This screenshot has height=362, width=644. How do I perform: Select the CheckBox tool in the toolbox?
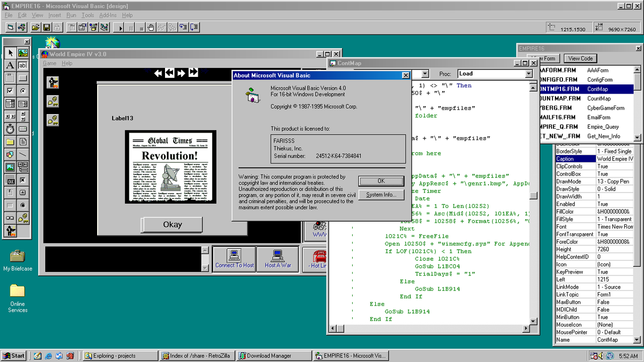(10, 91)
